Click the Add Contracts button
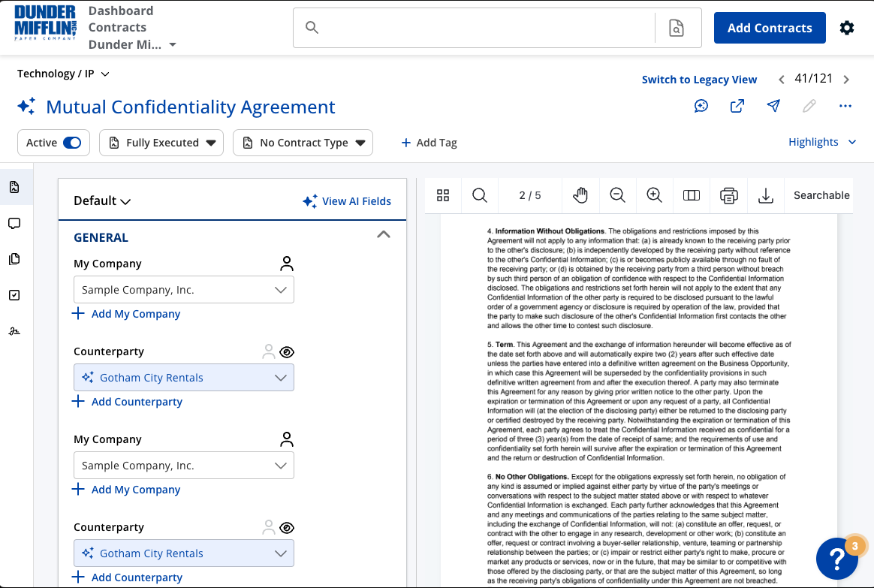The image size is (874, 588). [769, 27]
